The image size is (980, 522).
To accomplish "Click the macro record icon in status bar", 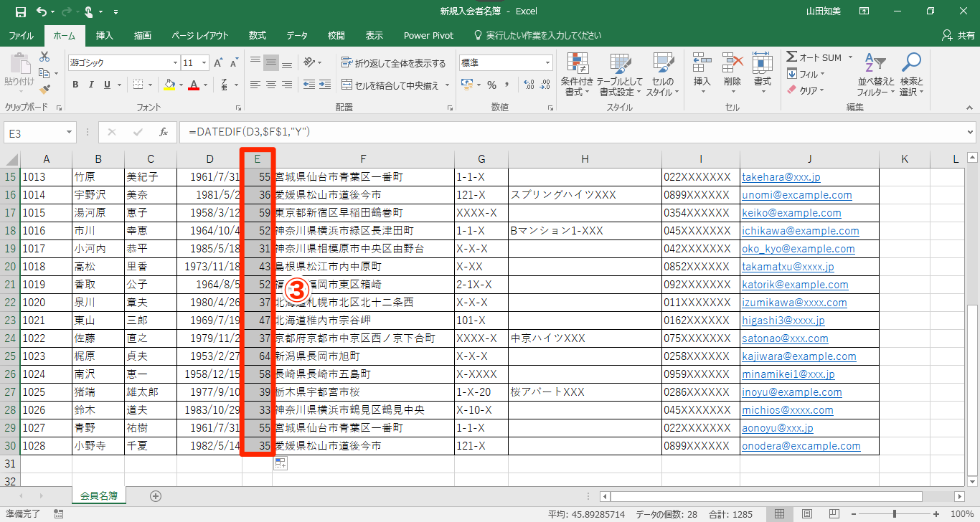I will 58,514.
